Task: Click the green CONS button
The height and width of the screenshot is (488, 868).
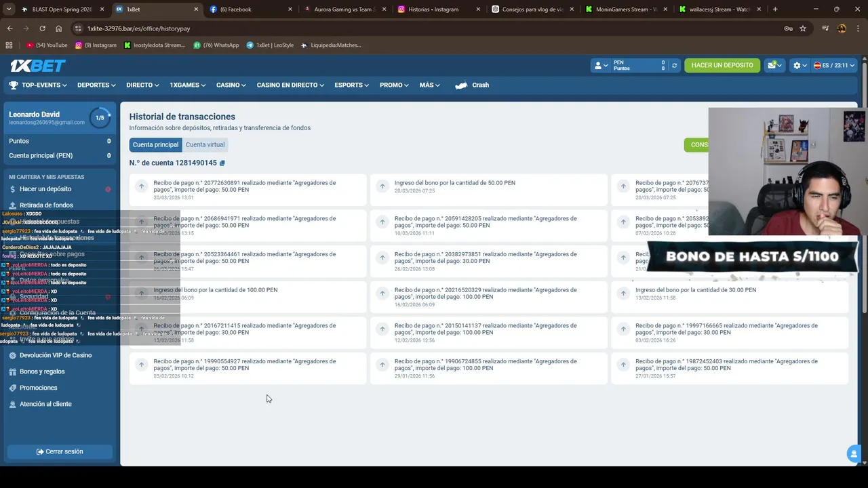Action: (696, 145)
